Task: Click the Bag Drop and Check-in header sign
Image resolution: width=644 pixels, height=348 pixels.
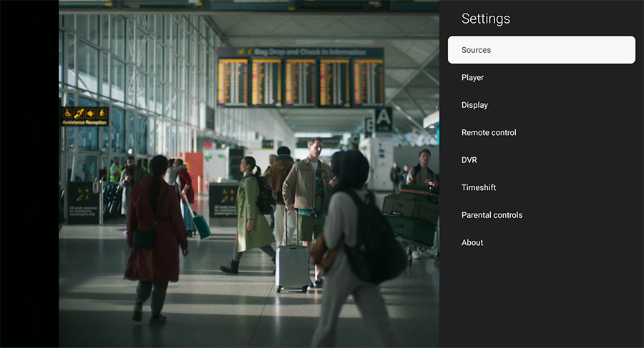Action: pos(301,52)
